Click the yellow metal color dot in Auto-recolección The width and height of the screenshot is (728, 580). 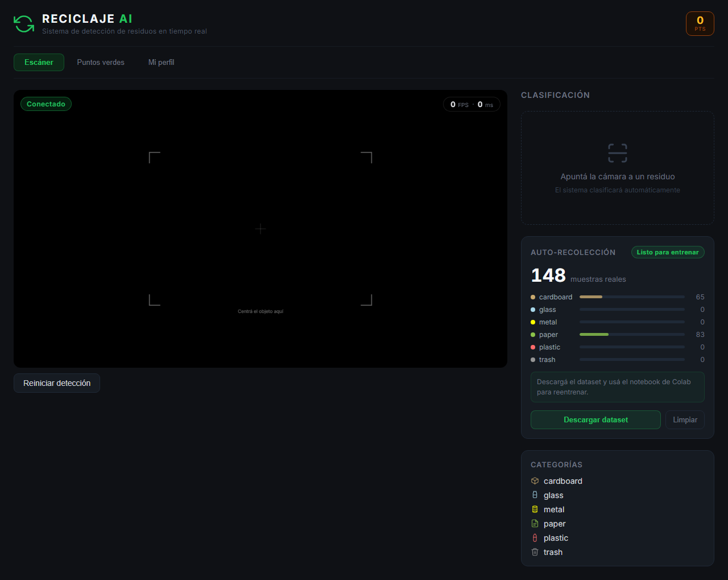[x=533, y=322]
